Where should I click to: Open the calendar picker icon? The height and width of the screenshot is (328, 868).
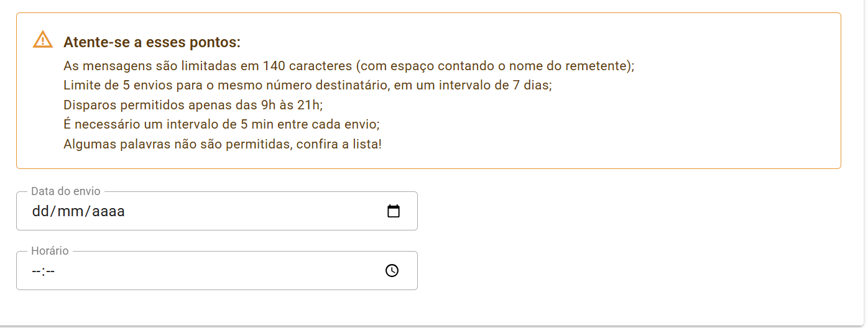click(x=393, y=211)
